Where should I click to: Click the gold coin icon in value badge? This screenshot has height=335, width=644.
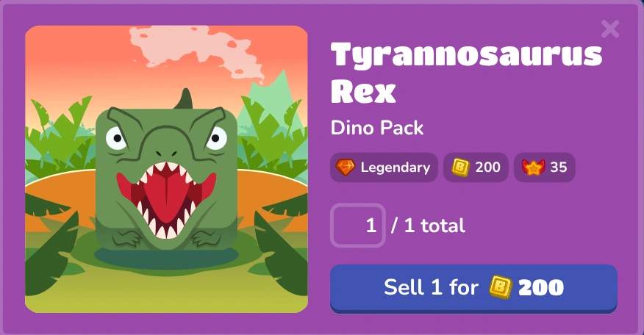coord(460,167)
